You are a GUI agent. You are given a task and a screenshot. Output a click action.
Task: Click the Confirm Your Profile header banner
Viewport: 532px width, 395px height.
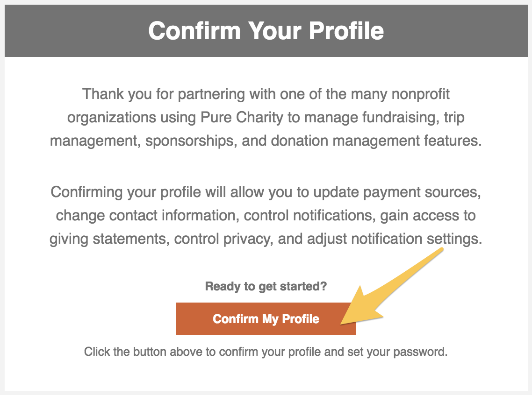click(266, 30)
